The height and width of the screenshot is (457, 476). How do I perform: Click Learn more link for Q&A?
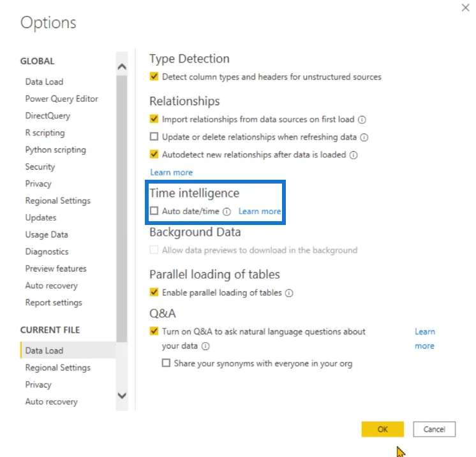click(x=425, y=338)
